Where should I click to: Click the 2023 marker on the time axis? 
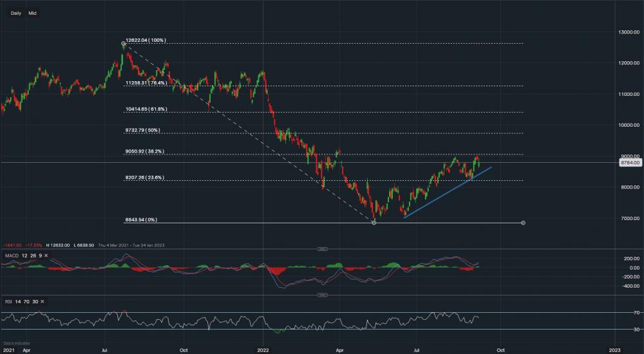(615, 349)
